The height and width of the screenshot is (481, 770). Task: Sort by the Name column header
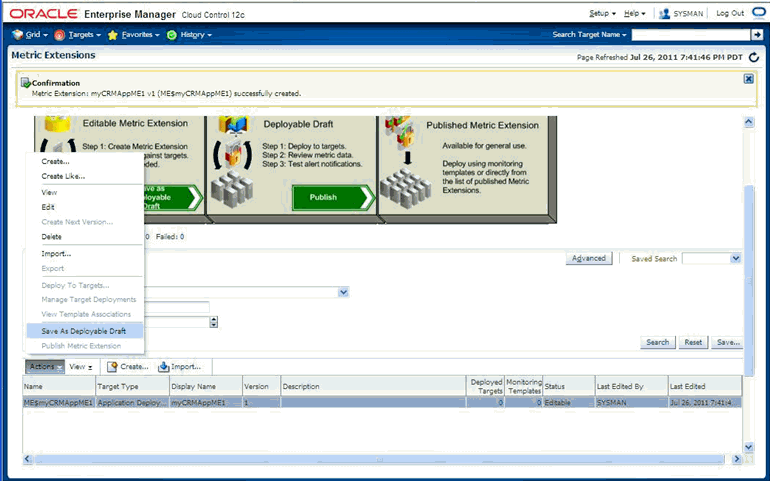[58, 386]
